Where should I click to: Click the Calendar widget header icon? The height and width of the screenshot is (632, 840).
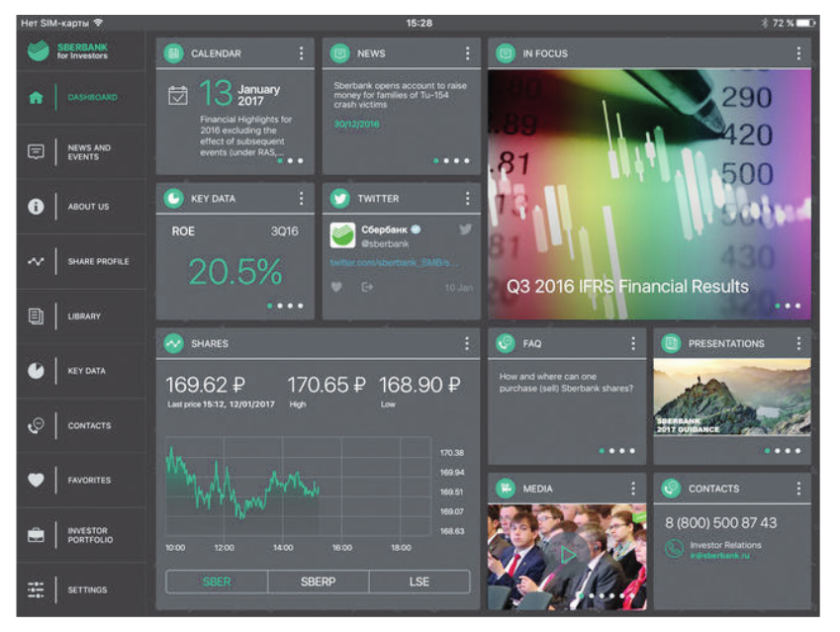point(173,53)
